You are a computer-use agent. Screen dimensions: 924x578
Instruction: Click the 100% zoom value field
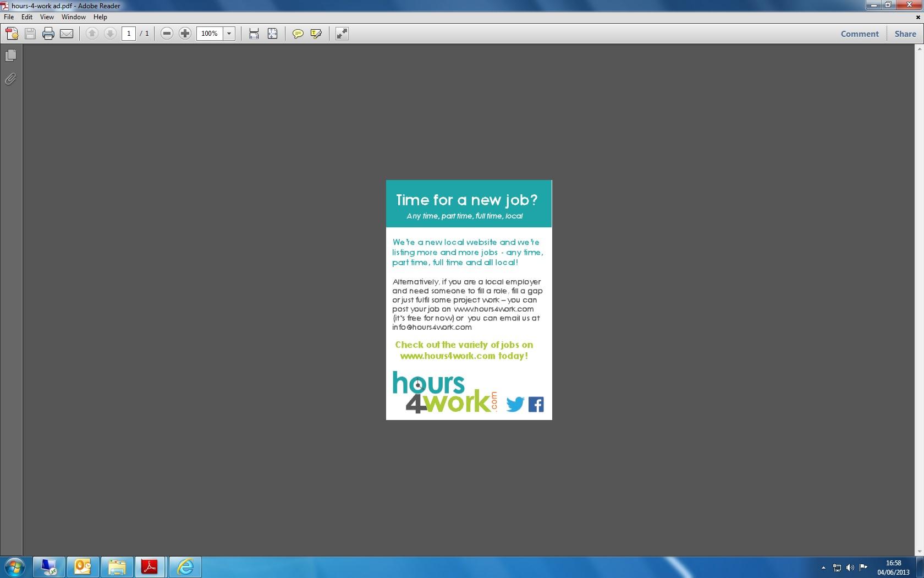click(210, 34)
